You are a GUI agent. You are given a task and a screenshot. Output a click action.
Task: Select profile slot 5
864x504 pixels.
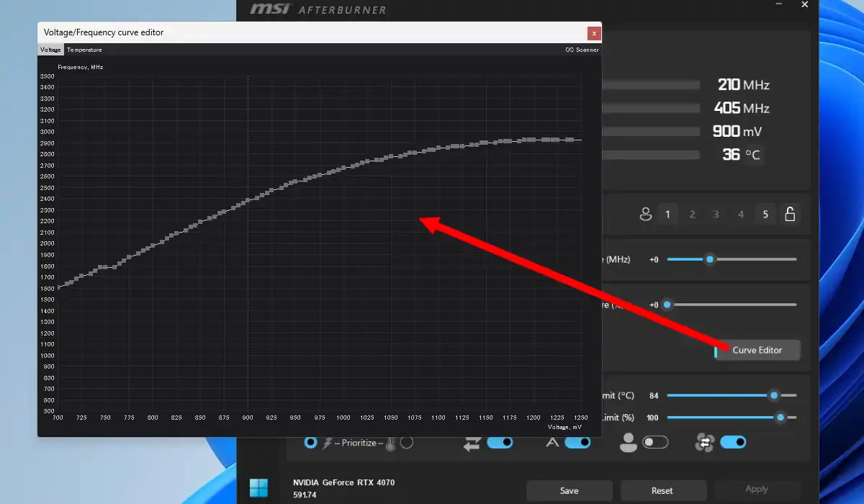tap(765, 214)
